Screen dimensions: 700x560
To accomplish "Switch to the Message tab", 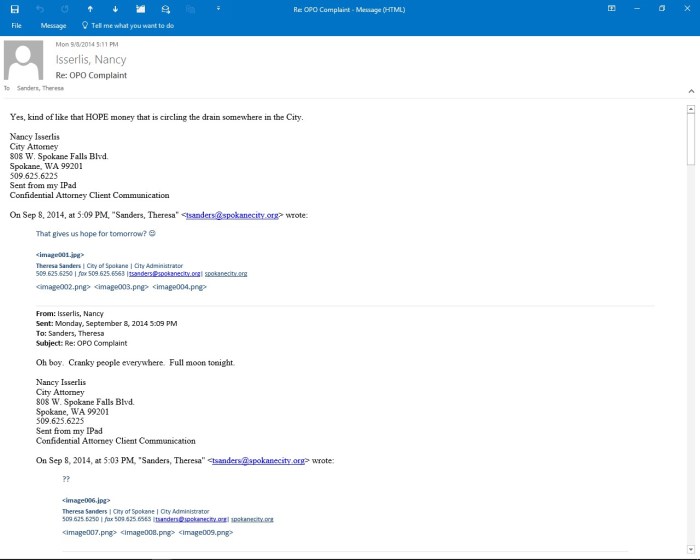I will [53, 25].
